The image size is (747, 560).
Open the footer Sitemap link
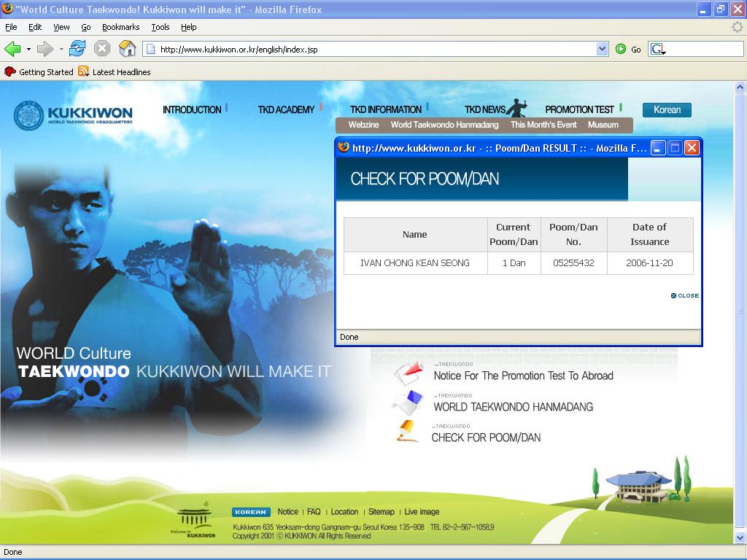[x=381, y=511]
